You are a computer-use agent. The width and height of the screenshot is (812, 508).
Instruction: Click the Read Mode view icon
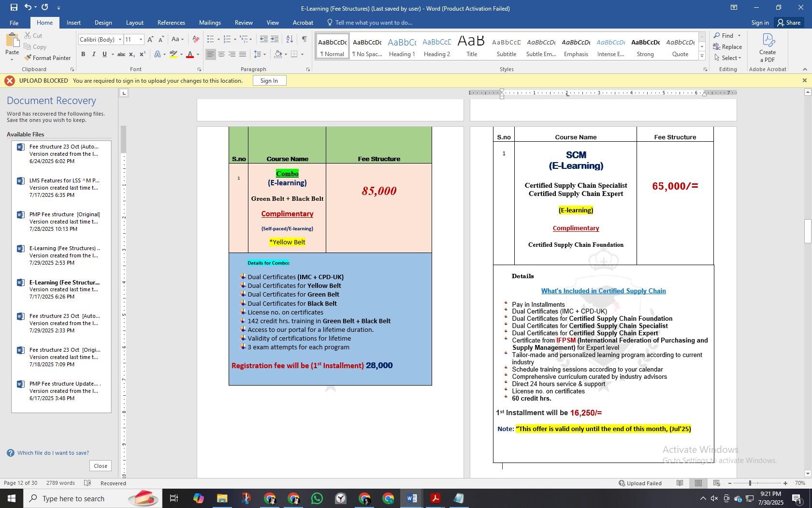coord(680,483)
